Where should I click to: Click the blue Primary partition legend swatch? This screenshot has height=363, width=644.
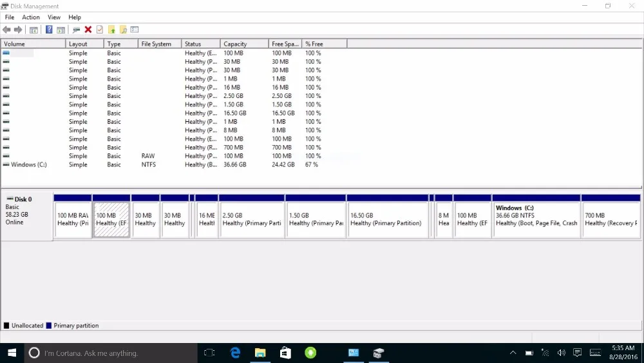(x=48, y=326)
